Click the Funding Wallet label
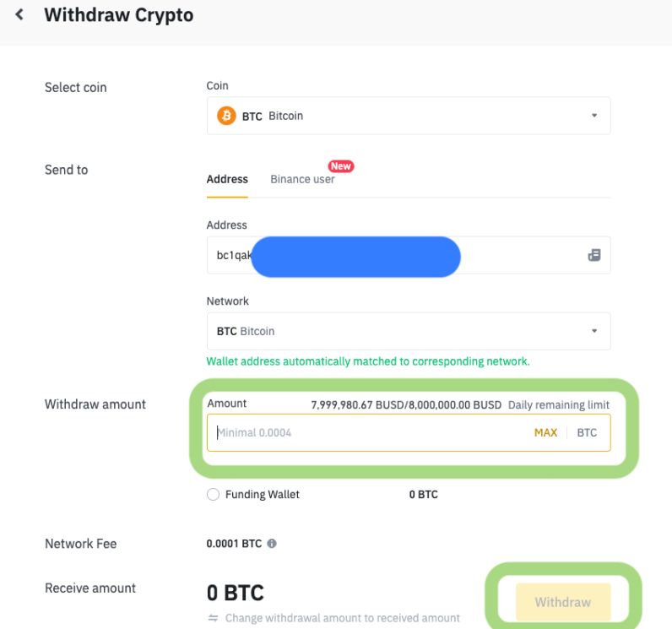 click(262, 495)
